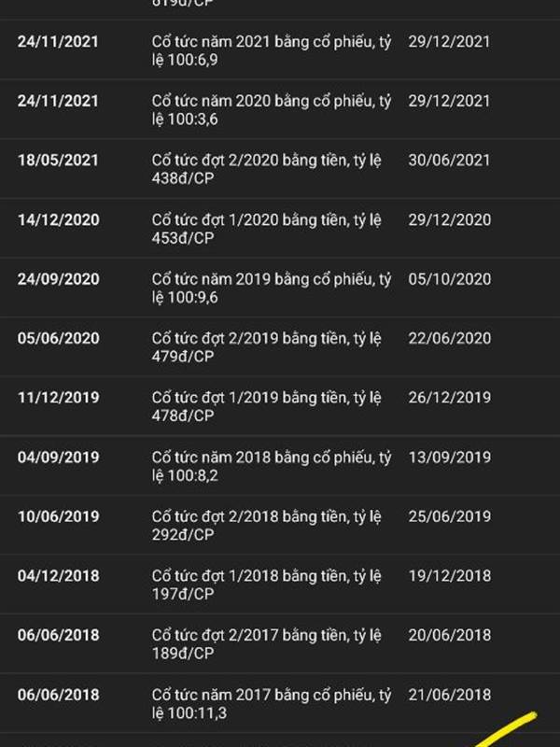Open the dividend entry dated 18/05/2021
Image resolution: width=560 pixels, height=747 pixels.
280,168
